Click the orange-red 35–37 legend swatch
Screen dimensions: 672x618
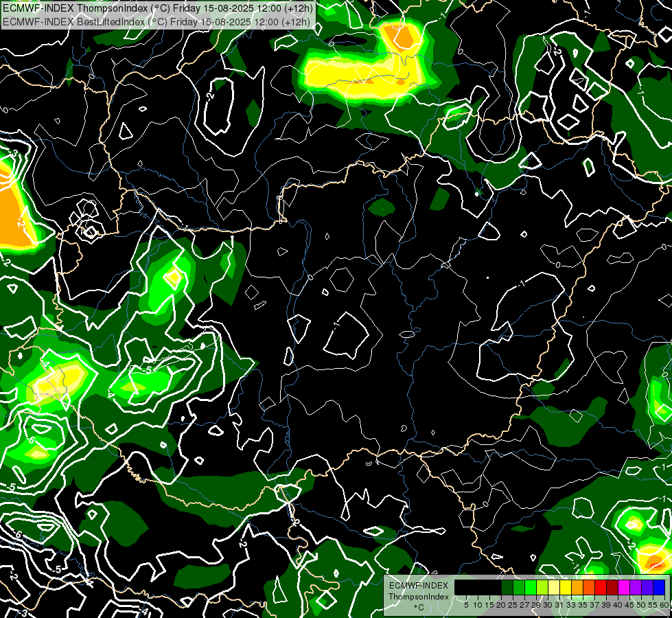[589, 587]
